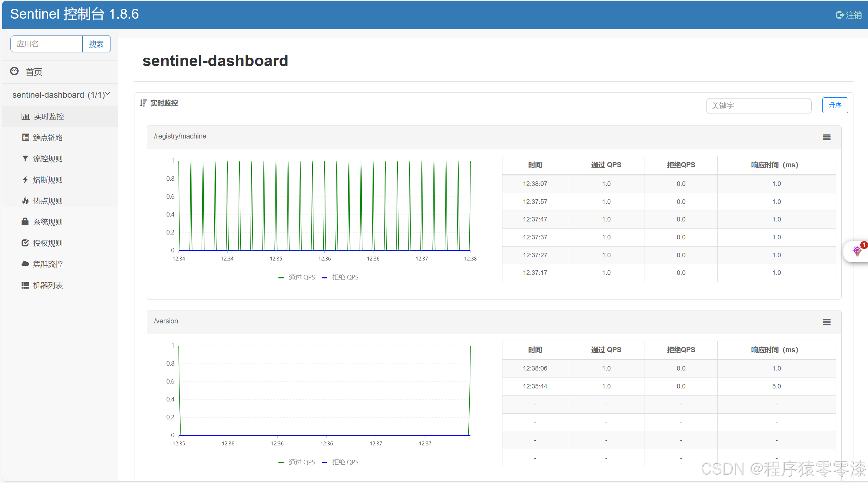The image size is (868, 483).
Task: Click the Sentinel 控制台 1.8.6 title
Action: pos(75,14)
